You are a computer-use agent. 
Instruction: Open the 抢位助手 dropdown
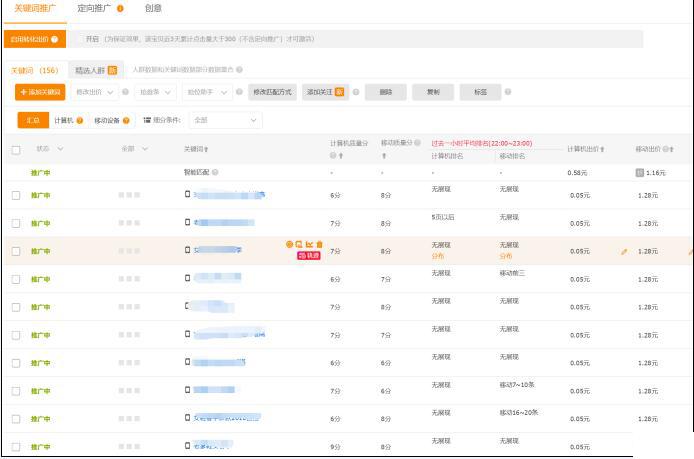tap(207, 92)
